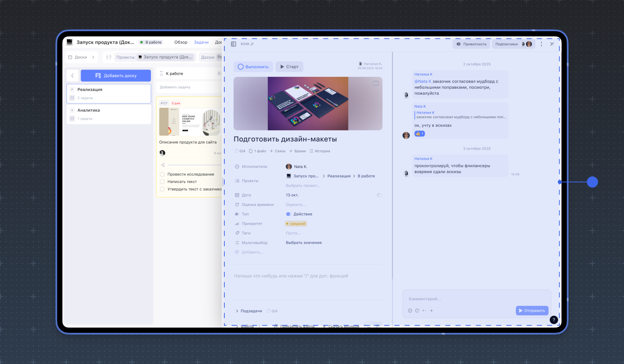Toggle the side panel layout icon near #249
Viewport: 624px width, 364px height.
pyautogui.click(x=234, y=44)
